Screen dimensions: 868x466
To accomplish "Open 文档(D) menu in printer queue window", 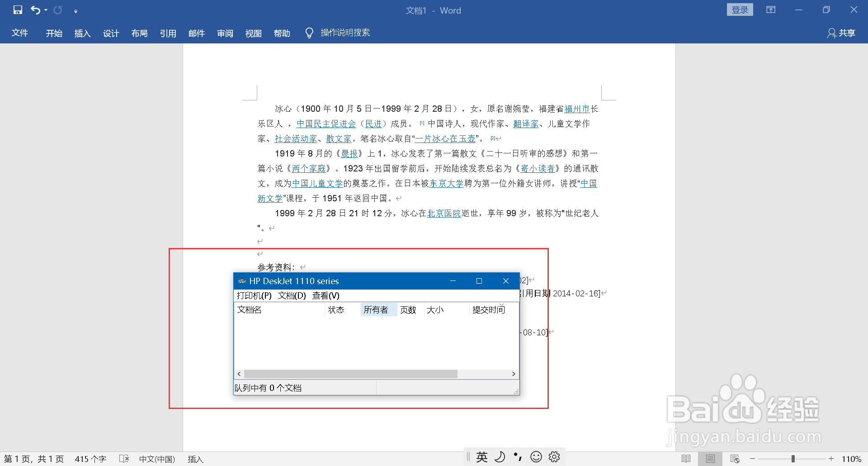I will pos(292,295).
